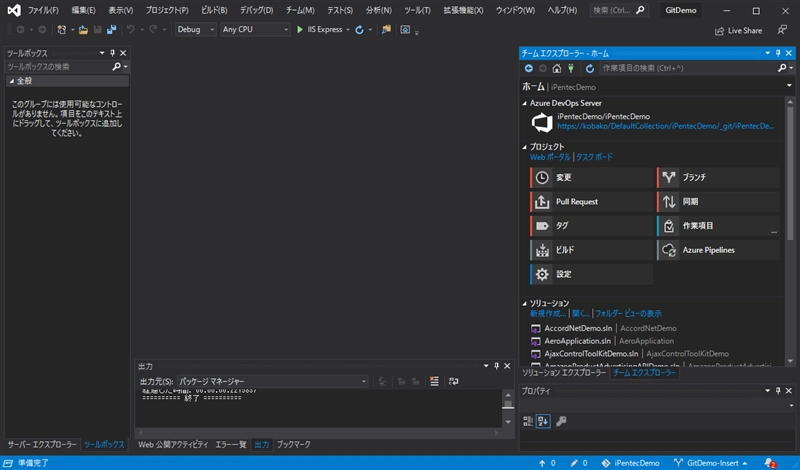The height and width of the screenshot is (470, 800).
Task: Click Team Explorer back navigation arrow
Action: (529, 68)
